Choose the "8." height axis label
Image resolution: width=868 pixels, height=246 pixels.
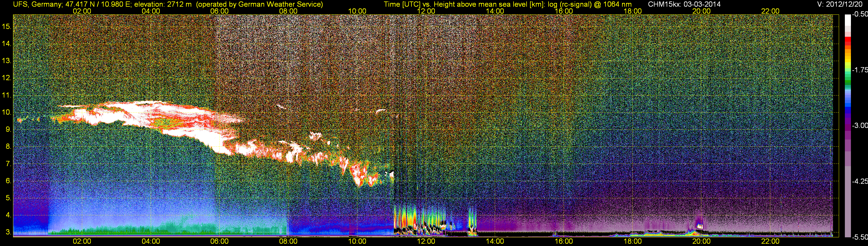(x=9, y=147)
